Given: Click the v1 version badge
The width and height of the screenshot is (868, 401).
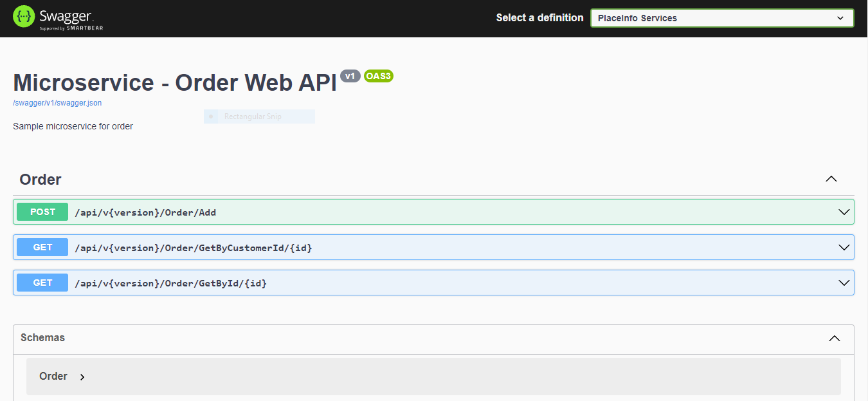Looking at the screenshot, I should click(x=350, y=76).
